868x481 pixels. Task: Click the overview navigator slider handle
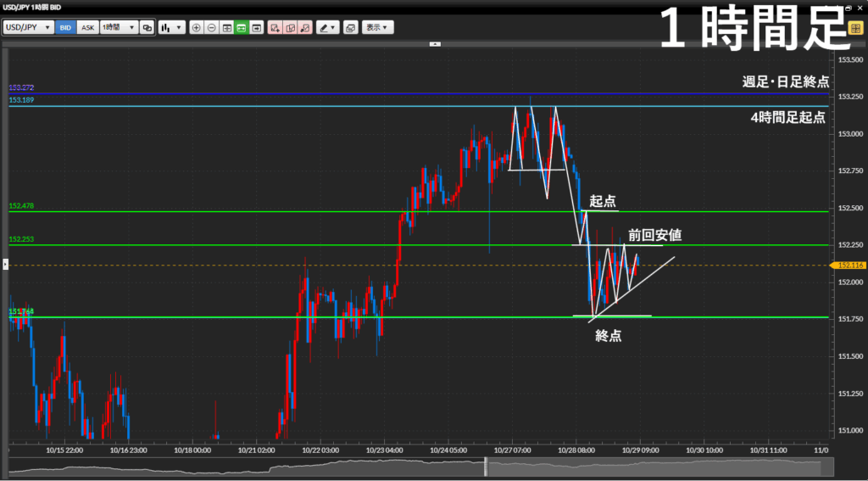coord(486,467)
